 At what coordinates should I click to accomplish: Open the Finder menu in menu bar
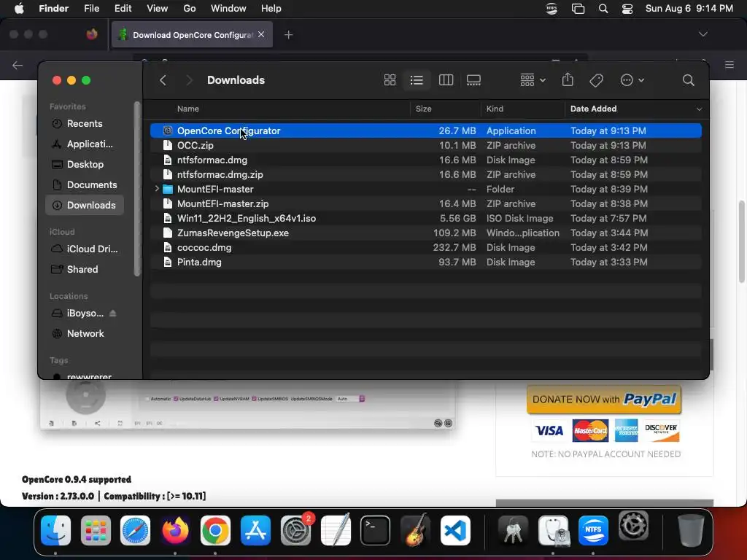point(53,9)
